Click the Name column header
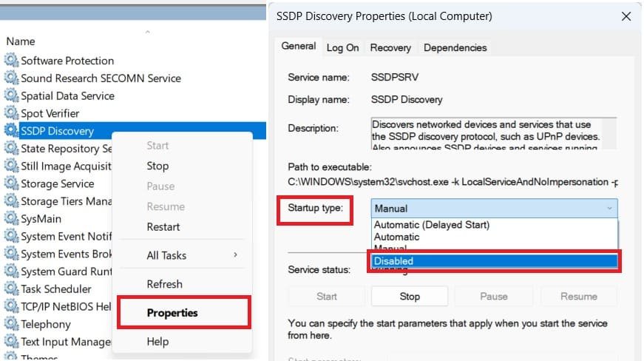This screenshot has width=644, height=361. [x=21, y=41]
